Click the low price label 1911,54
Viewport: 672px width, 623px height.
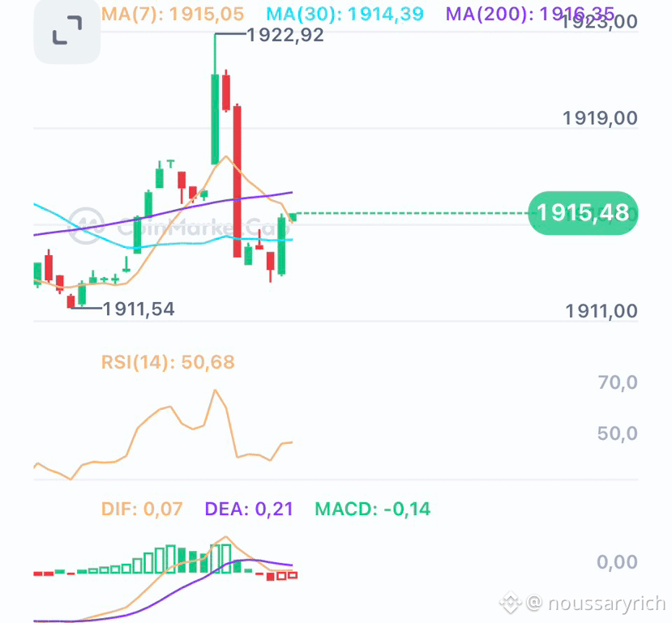(139, 309)
